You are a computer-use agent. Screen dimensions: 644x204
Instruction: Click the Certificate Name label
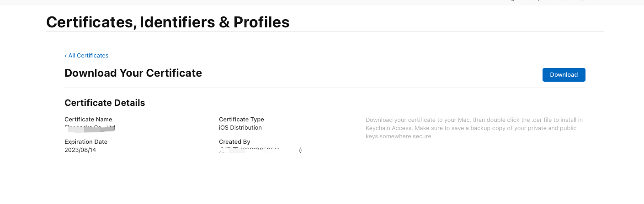88,120
